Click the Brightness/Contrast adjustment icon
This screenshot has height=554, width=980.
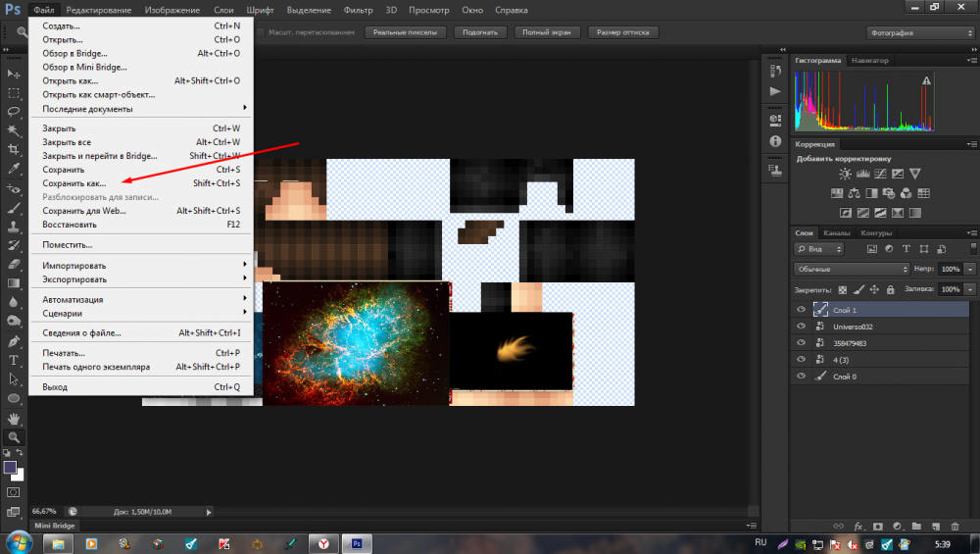[845, 175]
